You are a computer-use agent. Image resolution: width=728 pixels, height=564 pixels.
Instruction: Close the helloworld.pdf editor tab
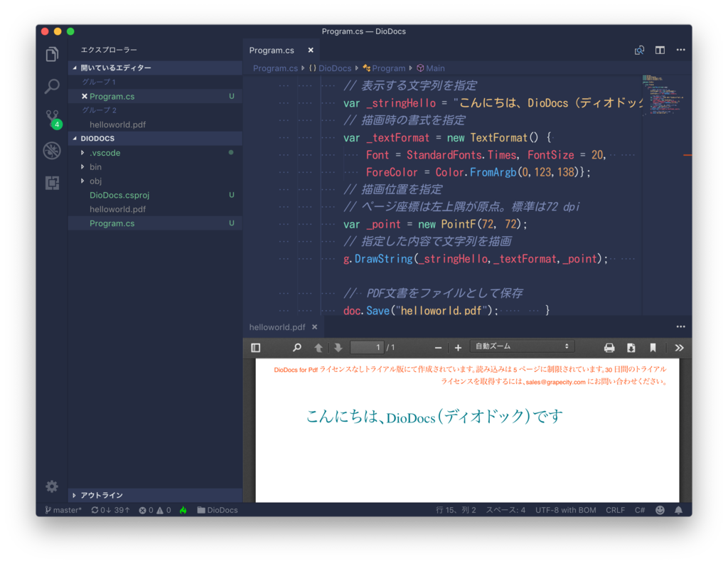(315, 327)
